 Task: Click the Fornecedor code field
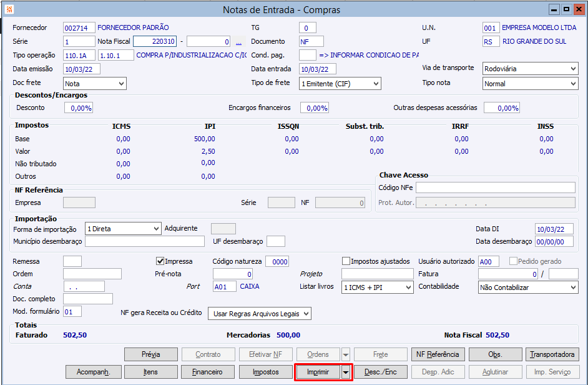click(x=79, y=28)
